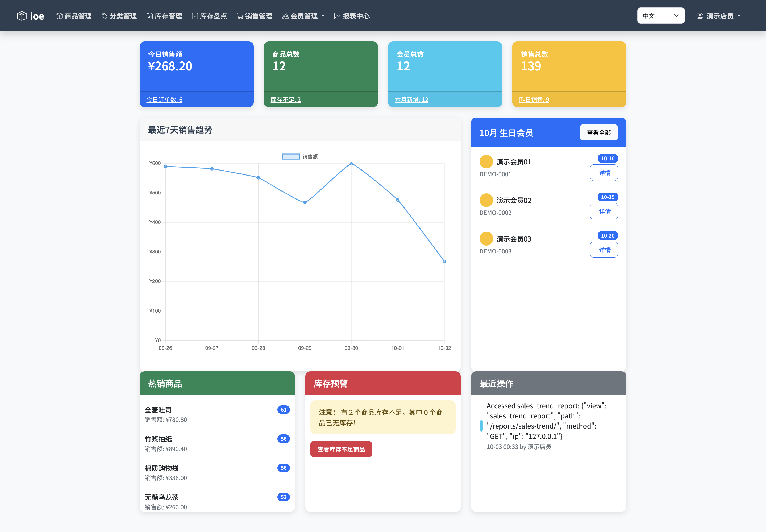The image size is (766, 532).
Task: Click the calculator icon beside 库存管理
Action: pos(150,16)
